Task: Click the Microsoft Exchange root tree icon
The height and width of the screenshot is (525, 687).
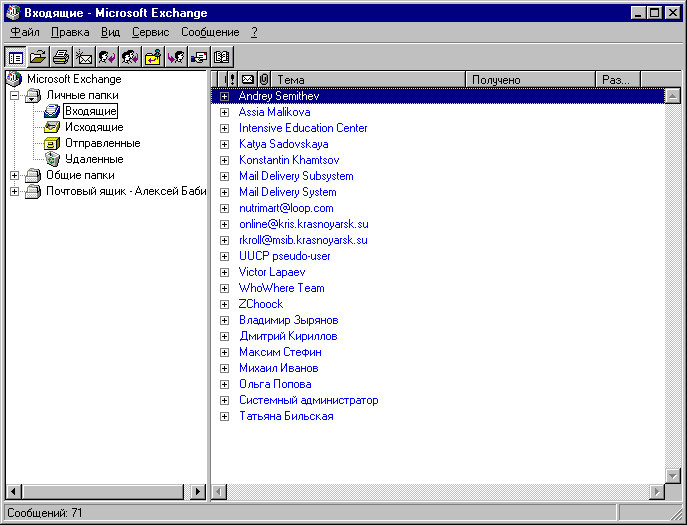Action: (14, 79)
